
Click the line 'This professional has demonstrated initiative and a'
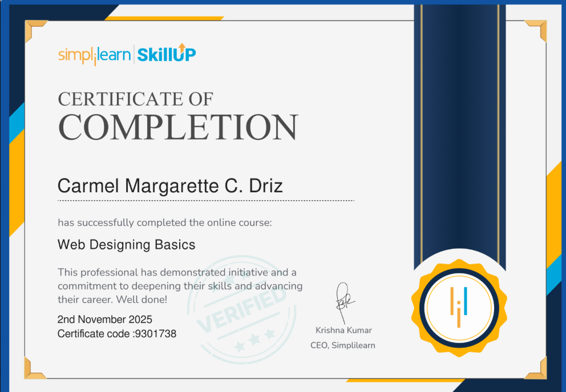pos(177,272)
